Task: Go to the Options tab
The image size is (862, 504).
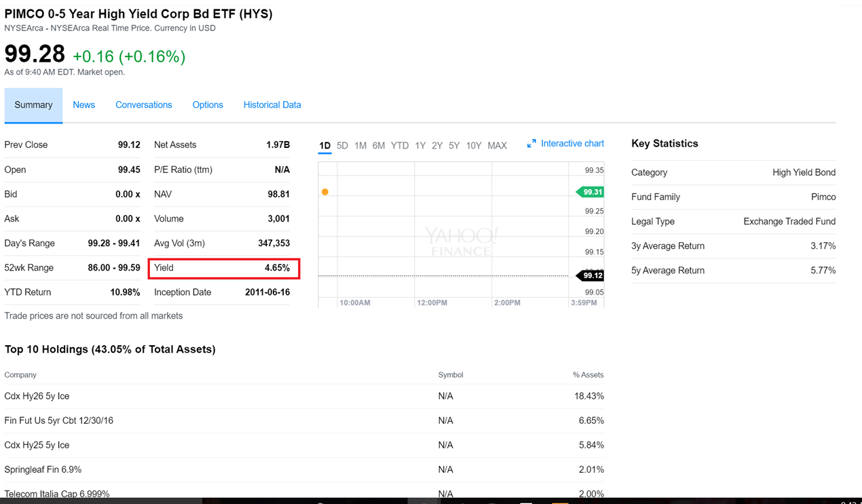Action: [x=208, y=105]
